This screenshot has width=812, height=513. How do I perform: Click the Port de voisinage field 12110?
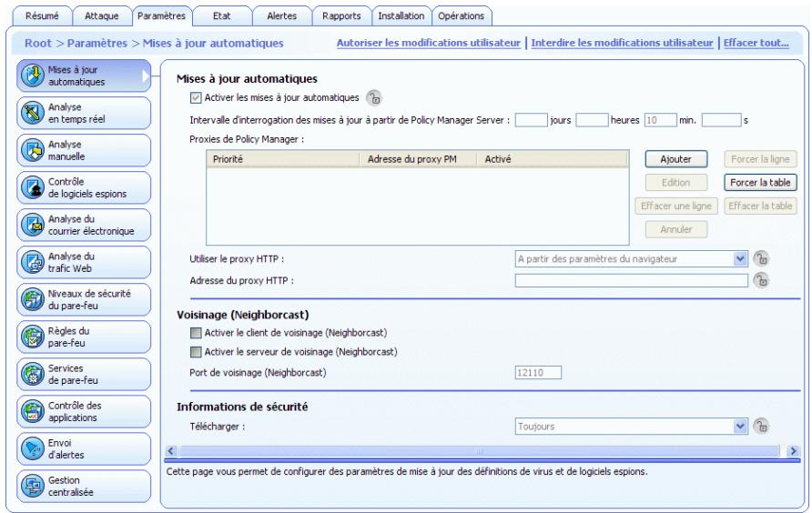pos(538,373)
